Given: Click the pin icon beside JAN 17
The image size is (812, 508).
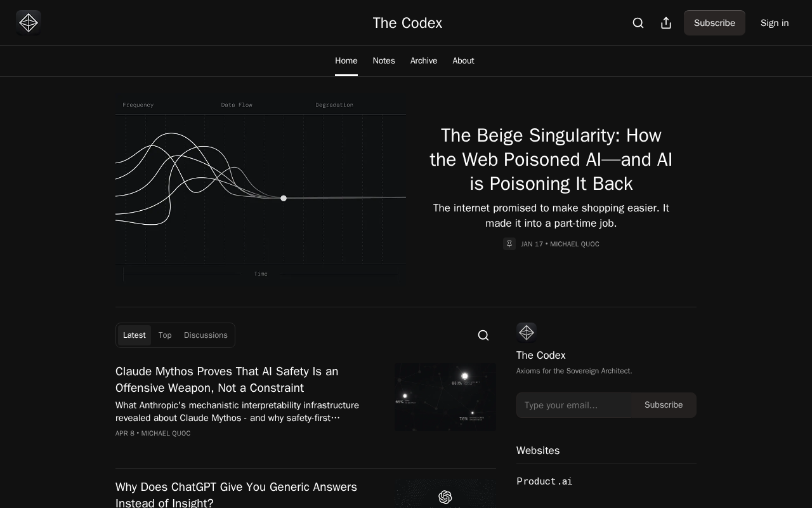Looking at the screenshot, I should pos(509,244).
